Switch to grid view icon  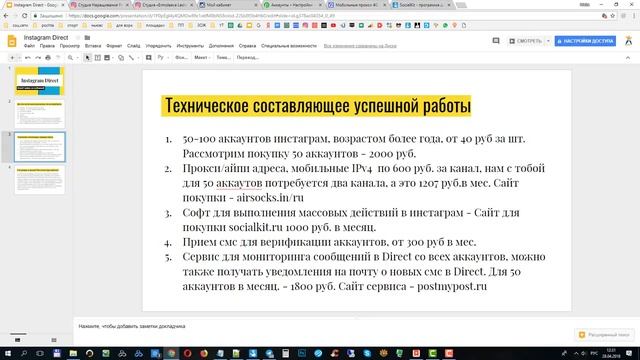tap(54, 340)
